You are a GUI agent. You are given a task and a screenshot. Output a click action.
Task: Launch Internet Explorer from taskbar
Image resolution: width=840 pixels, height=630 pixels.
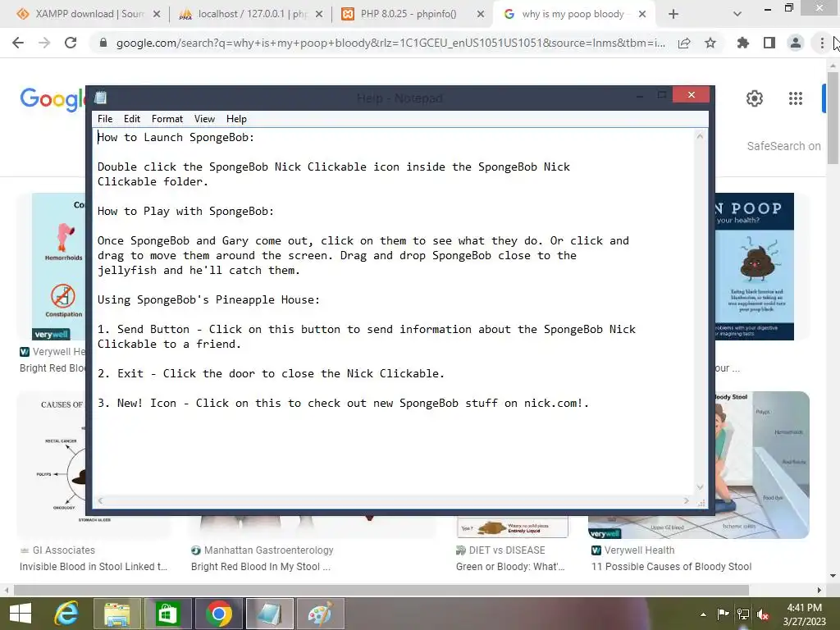(66, 614)
